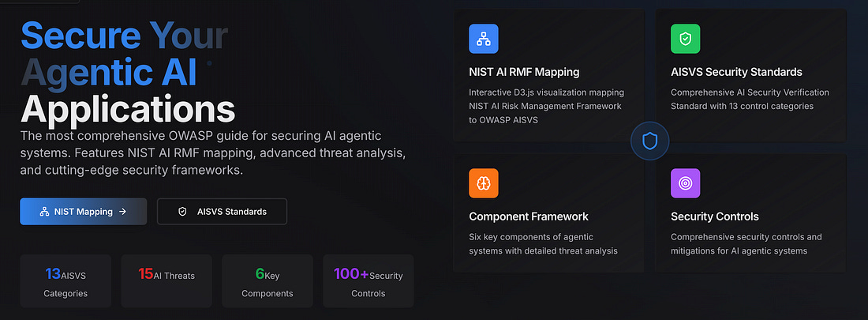868x320 pixels.
Task: Click the 100+ Security Controls stat tile
Action: [369, 281]
